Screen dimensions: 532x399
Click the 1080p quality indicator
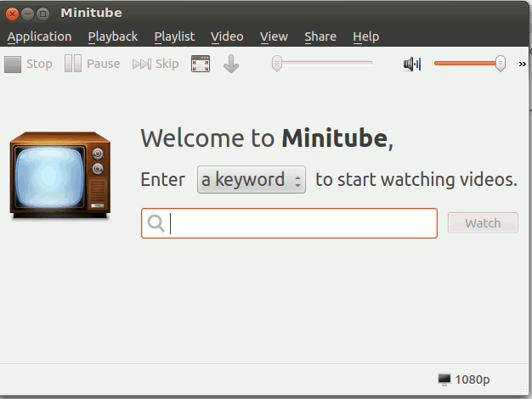click(x=464, y=379)
